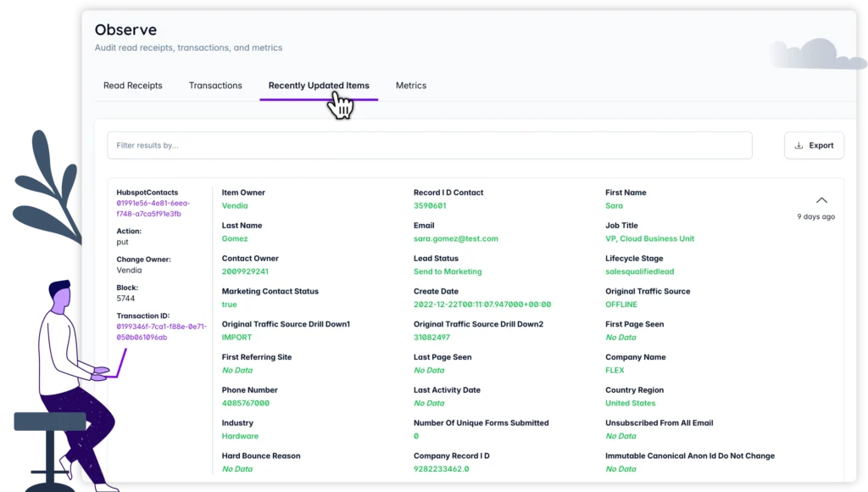Screen dimensions: 868x492
Task: Collapse the HubspotContacts record with the chevron
Action: pos(821,200)
